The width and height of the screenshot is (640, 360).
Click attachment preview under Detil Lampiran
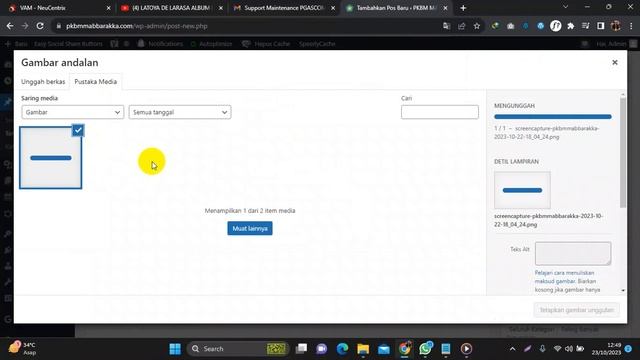(x=522, y=190)
